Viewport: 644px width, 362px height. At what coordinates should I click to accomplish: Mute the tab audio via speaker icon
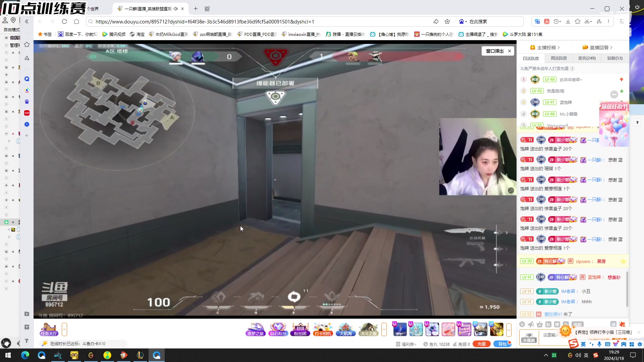click(x=176, y=9)
